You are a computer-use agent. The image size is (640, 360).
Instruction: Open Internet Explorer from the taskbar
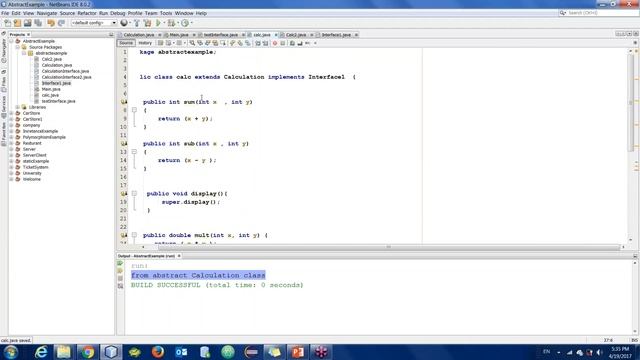pos(41,352)
